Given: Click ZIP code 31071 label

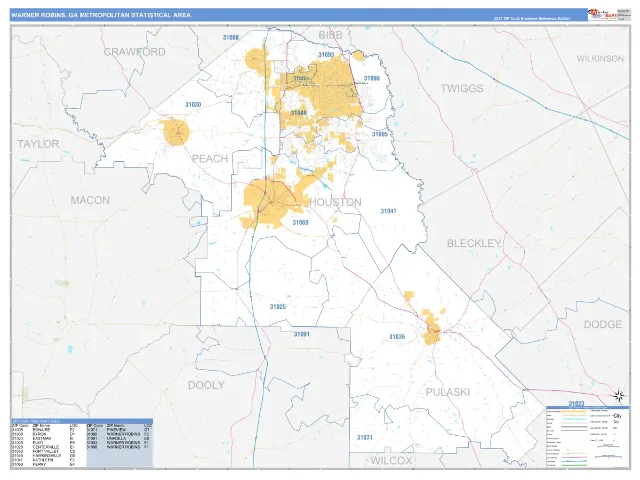Looking at the screenshot, I should (x=364, y=438).
